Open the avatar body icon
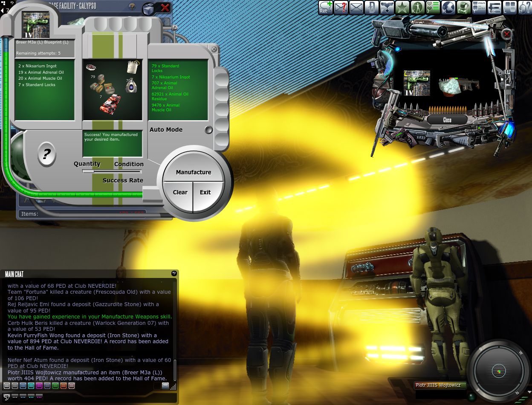Image resolution: width=532 pixels, height=405 pixels. tap(417, 7)
